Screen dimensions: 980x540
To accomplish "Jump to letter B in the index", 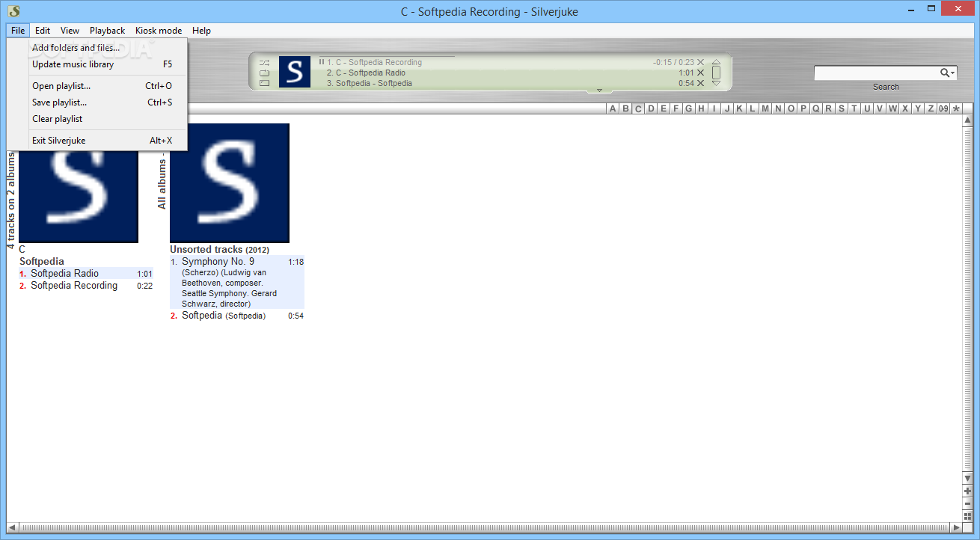I will click(625, 108).
